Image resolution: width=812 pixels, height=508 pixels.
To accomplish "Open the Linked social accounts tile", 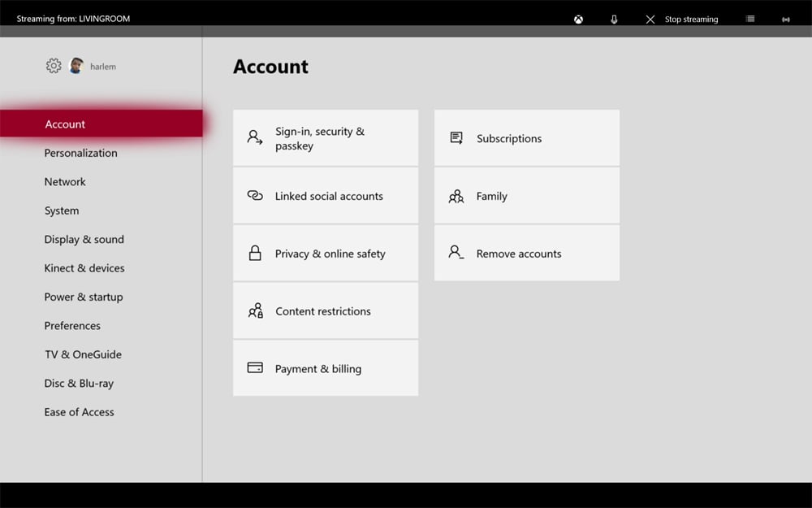I will [326, 196].
